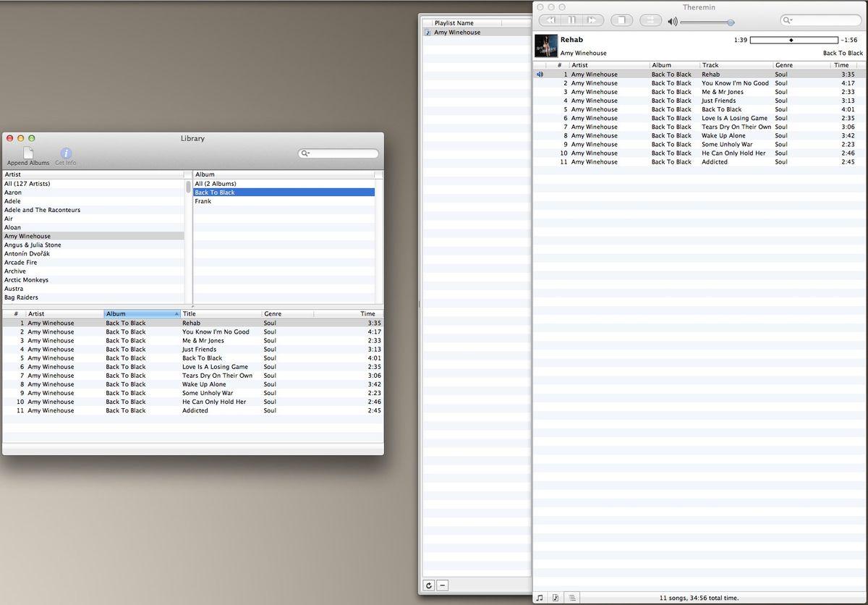Select artist Arcade Fire
This screenshot has width=868, height=605.
click(x=93, y=263)
